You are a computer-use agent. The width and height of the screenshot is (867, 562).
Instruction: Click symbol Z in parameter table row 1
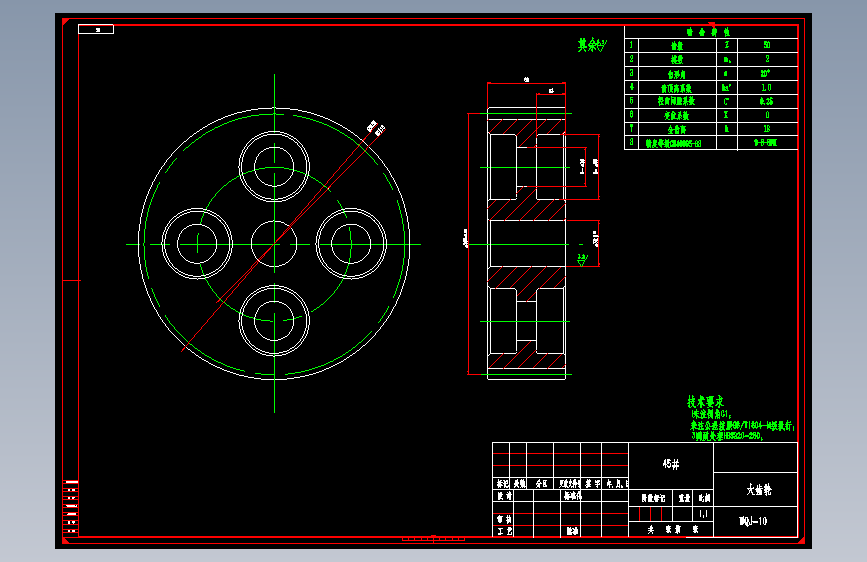pos(727,45)
